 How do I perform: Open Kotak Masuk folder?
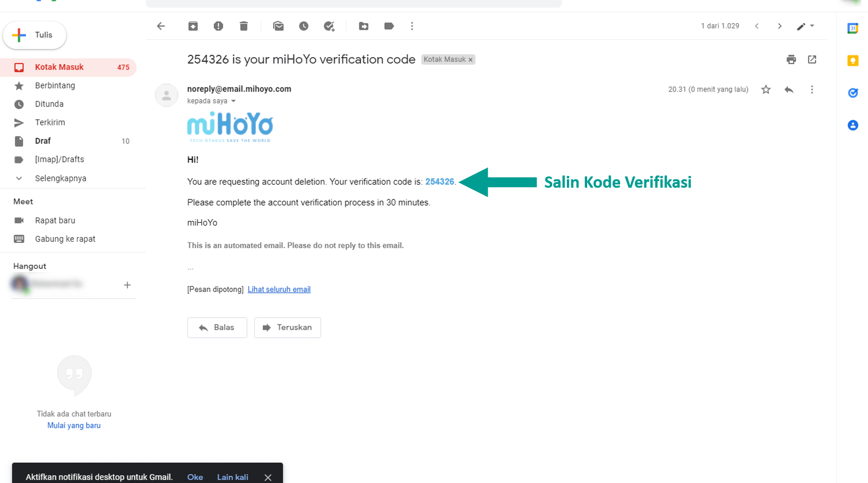click(x=68, y=67)
